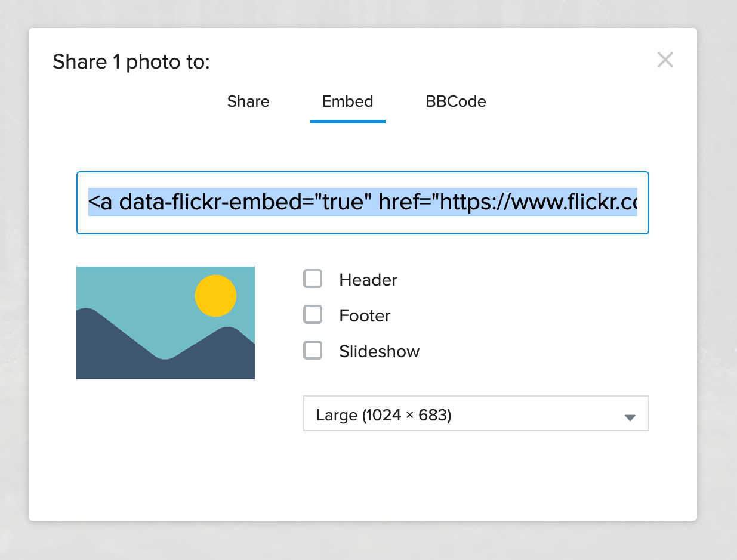Viewport: 737px width, 560px height.
Task: Click the "Footer" option label
Action: pyautogui.click(x=365, y=315)
